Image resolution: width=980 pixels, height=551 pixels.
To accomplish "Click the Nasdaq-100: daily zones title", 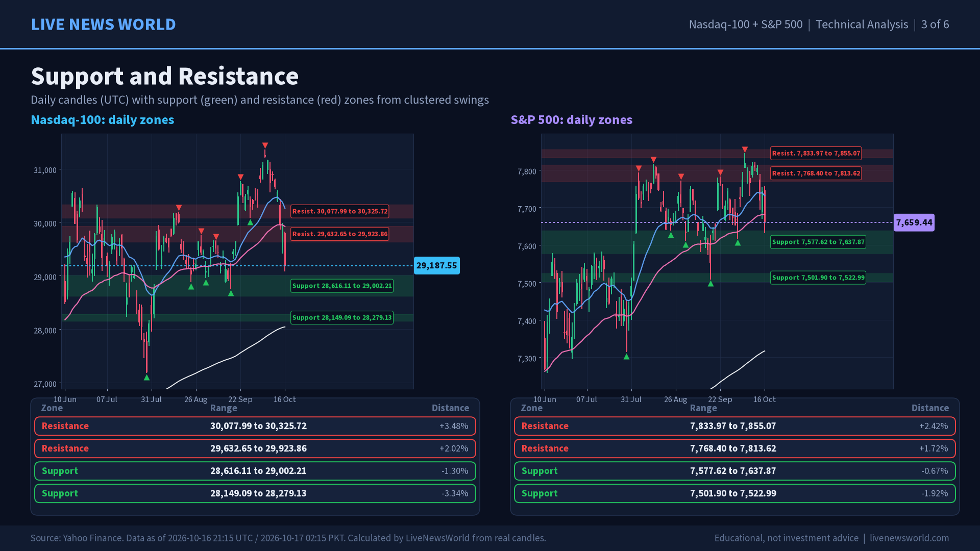I will pyautogui.click(x=103, y=120).
